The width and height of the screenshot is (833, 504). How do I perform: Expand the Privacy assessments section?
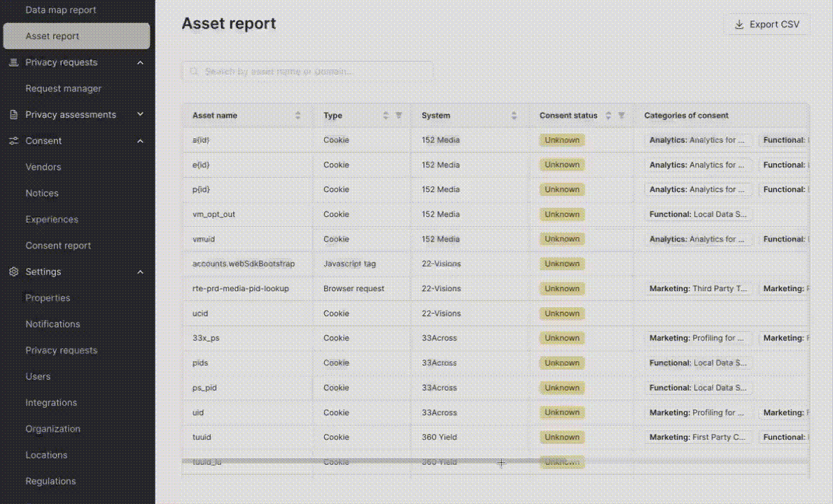(139, 114)
